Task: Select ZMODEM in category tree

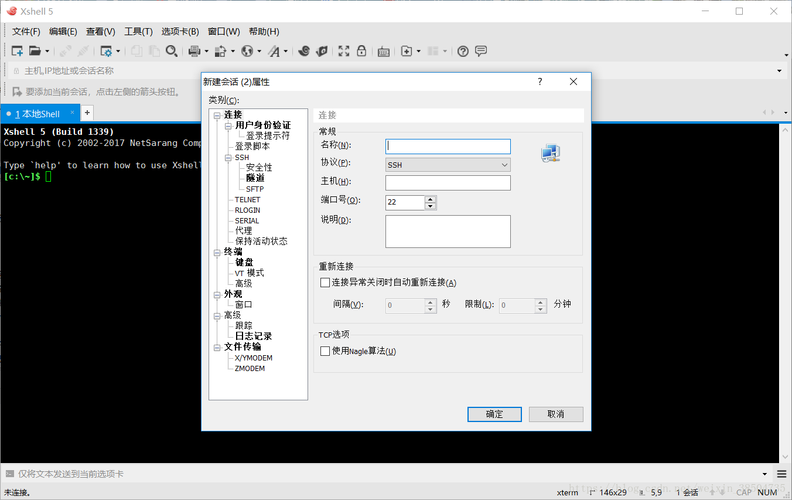Action: point(250,368)
